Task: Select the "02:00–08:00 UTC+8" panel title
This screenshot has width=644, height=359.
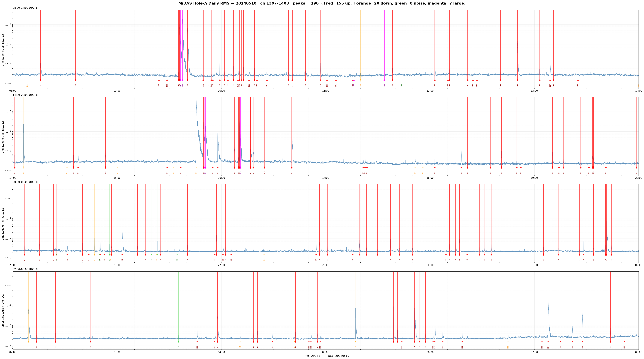Action: [x=25, y=269]
